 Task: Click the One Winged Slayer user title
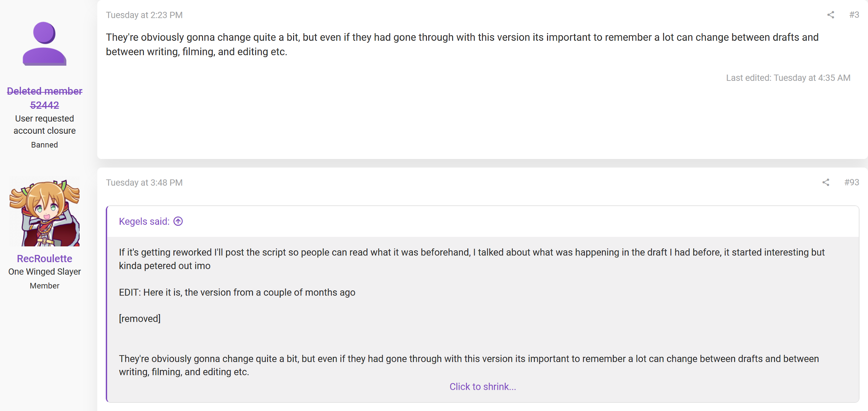(44, 272)
